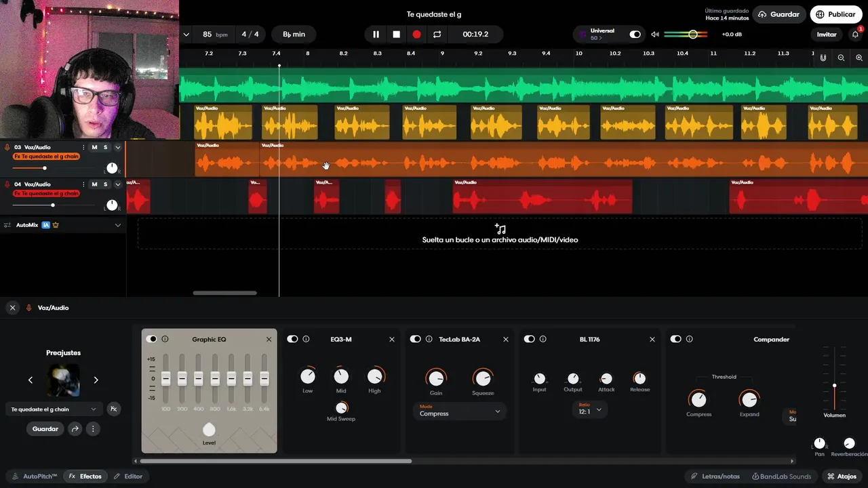This screenshot has height=488, width=868.
Task: Click the Fx chain label on track 04
Action: coord(46,194)
